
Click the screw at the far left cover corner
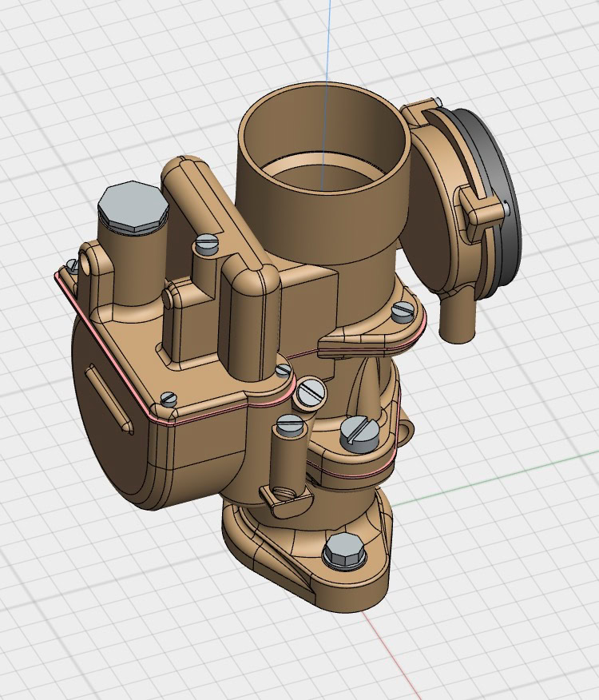pyautogui.click(x=73, y=264)
